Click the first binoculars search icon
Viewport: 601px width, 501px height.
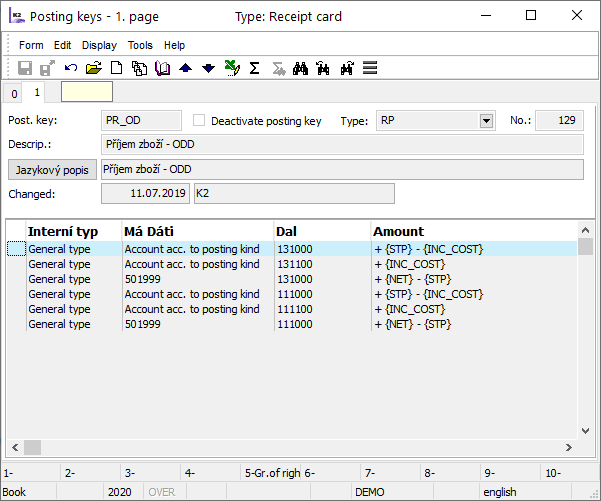(x=300, y=68)
